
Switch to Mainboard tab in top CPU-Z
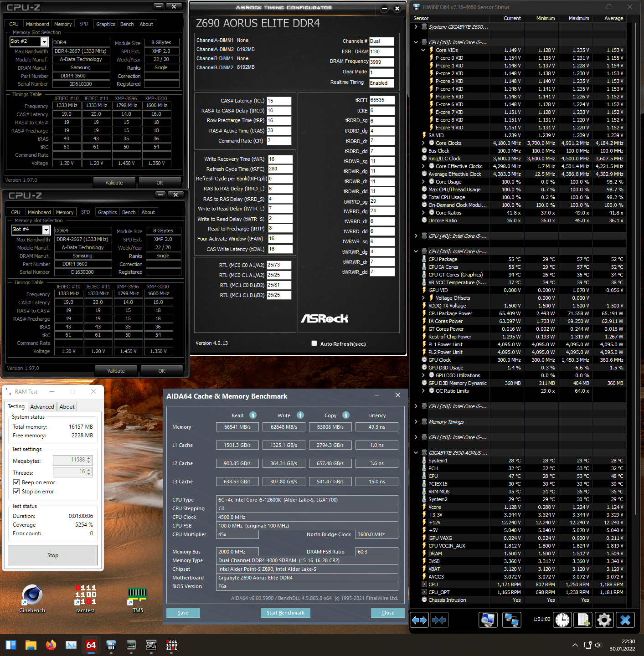[x=37, y=24]
